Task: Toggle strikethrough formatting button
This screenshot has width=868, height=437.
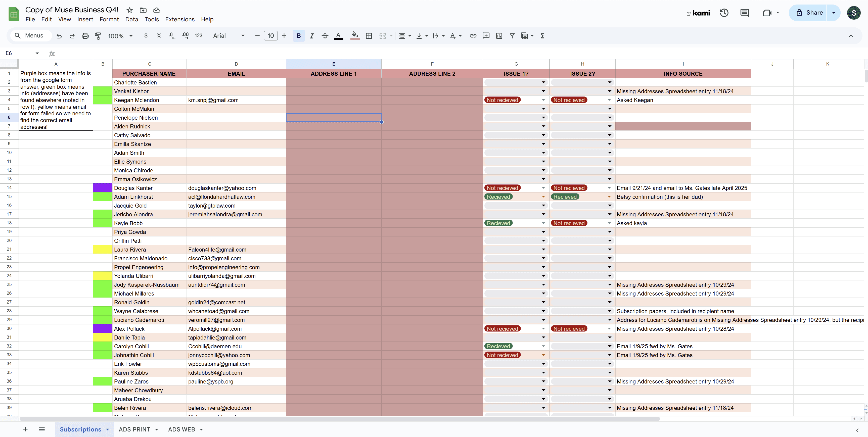Action: (x=325, y=36)
